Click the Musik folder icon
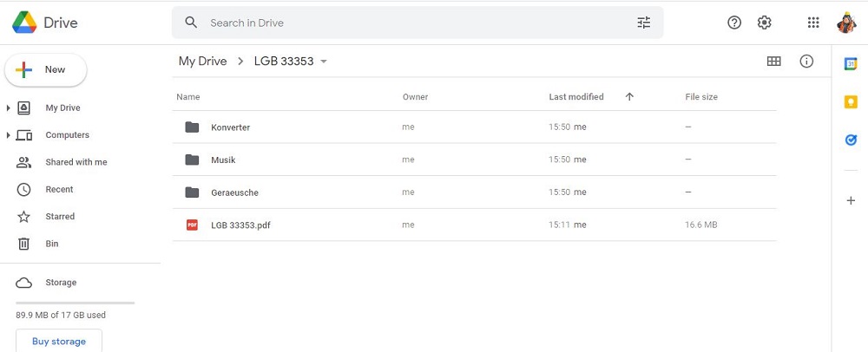The height and width of the screenshot is (352, 868). point(192,160)
